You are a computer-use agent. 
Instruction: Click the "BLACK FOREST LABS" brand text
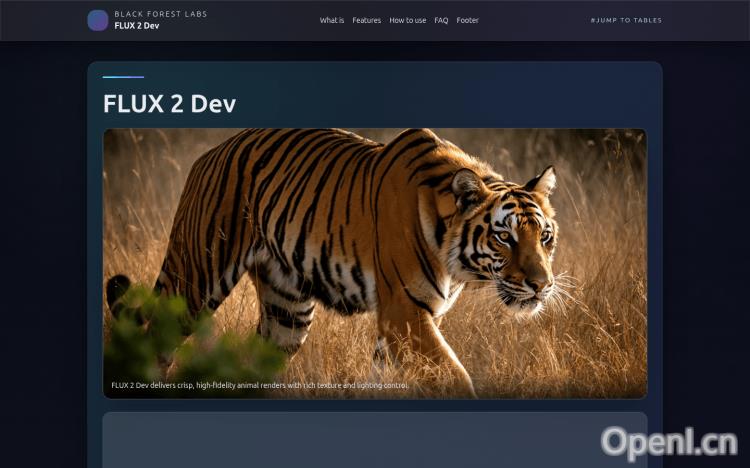tap(161, 14)
